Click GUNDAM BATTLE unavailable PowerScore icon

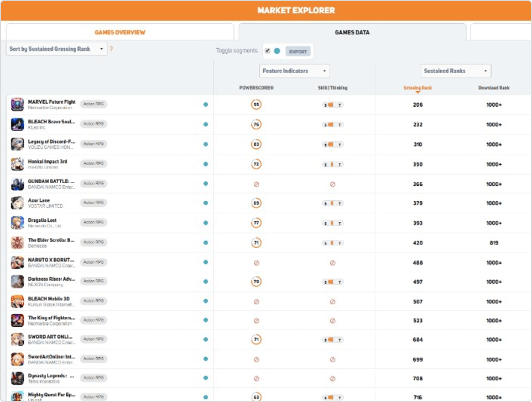[x=256, y=184]
